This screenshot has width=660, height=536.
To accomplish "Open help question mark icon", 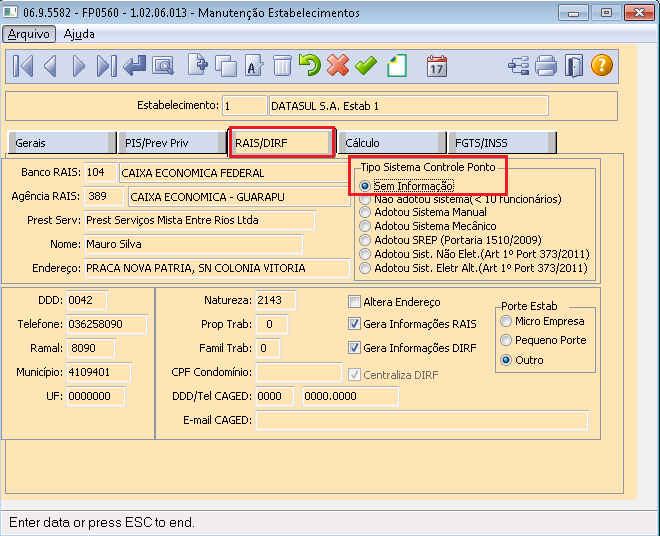I will [602, 65].
